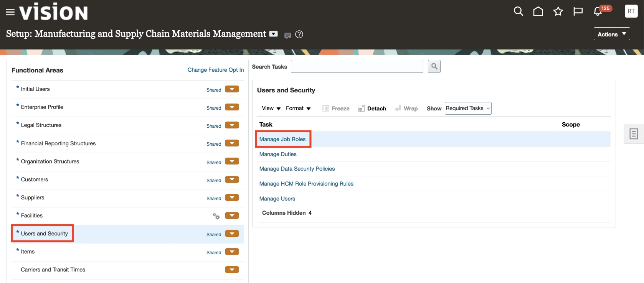The width and height of the screenshot is (644, 283).
Task: Open the Manage Job Roles task
Action: (x=282, y=139)
